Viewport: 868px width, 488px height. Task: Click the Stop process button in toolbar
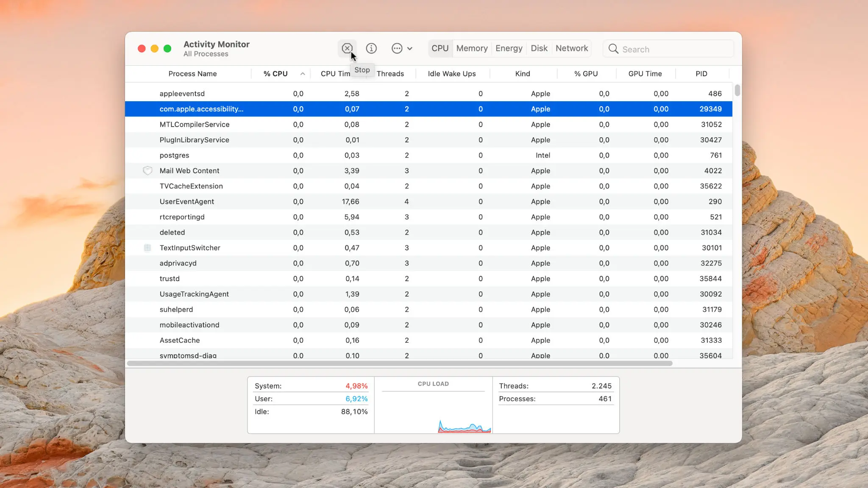347,48
